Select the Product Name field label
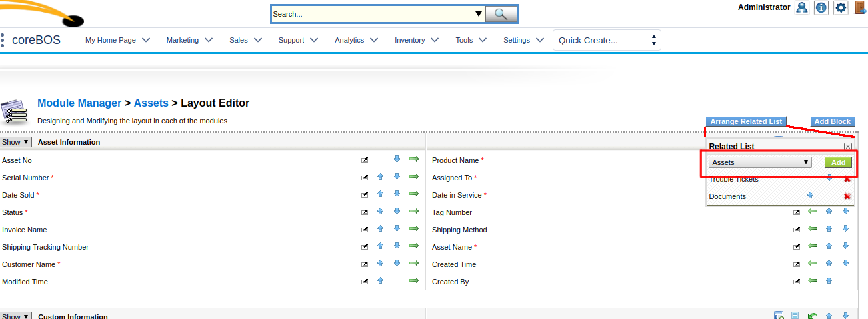 455,160
